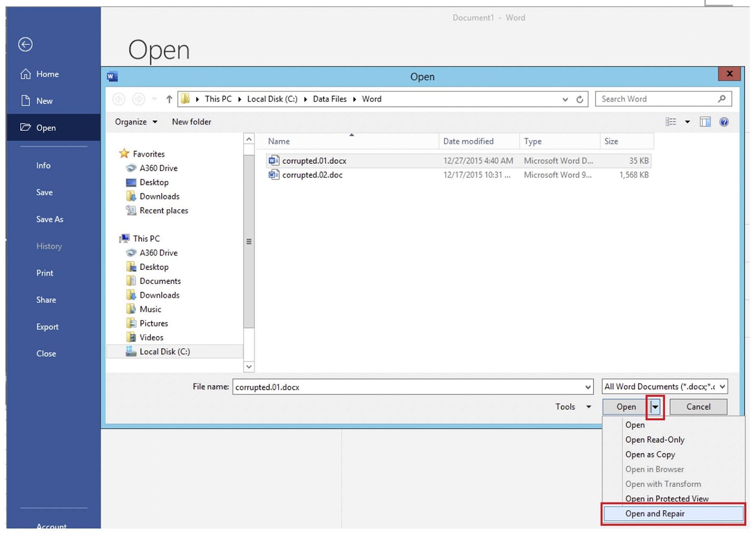Select Export in backstage sidebar
Viewport: 756px width, 540px height.
53,327
